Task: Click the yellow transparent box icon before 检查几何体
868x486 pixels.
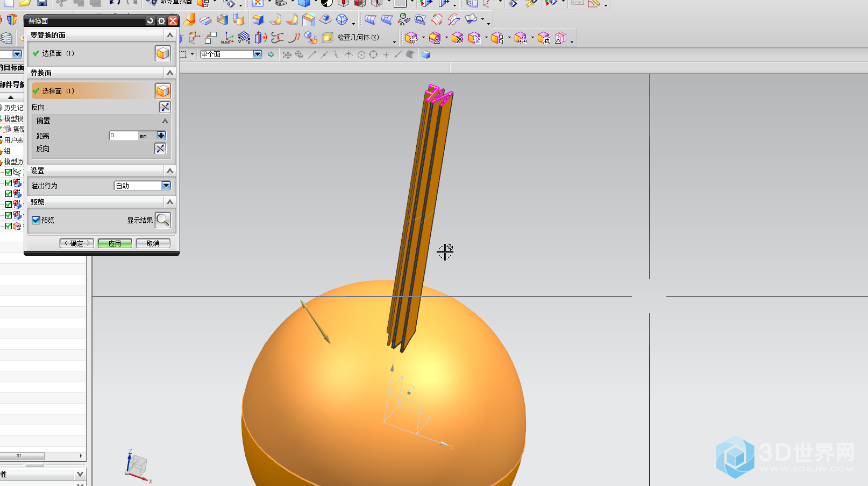Action: (327, 38)
